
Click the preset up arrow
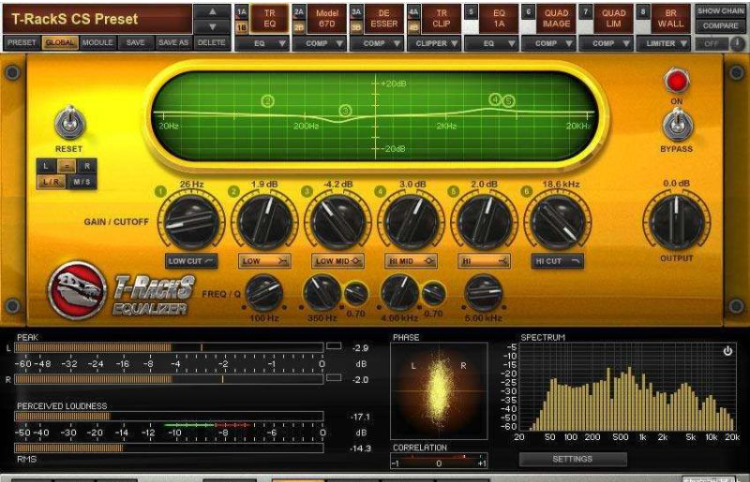tap(211, 11)
